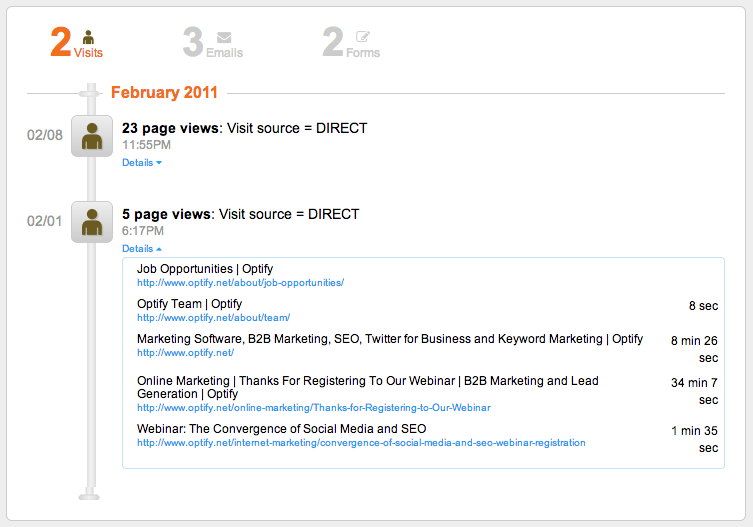Switch to the 2 Visits tab
The height and width of the screenshot is (527, 753).
coord(76,43)
